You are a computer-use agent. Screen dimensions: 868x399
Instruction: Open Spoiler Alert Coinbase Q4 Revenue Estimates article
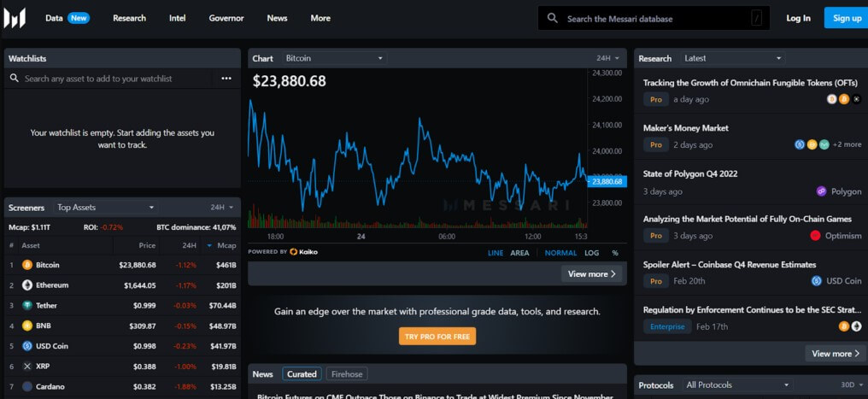click(x=730, y=265)
